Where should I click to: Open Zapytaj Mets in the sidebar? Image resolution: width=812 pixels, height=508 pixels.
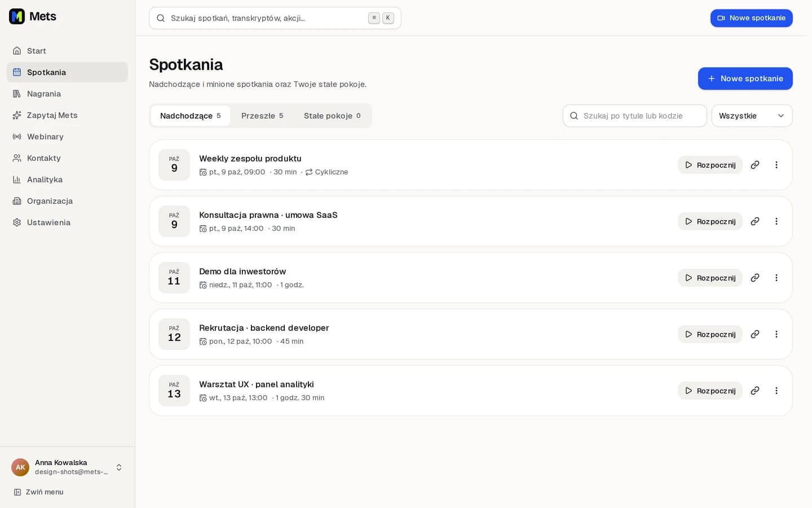pos(67,115)
